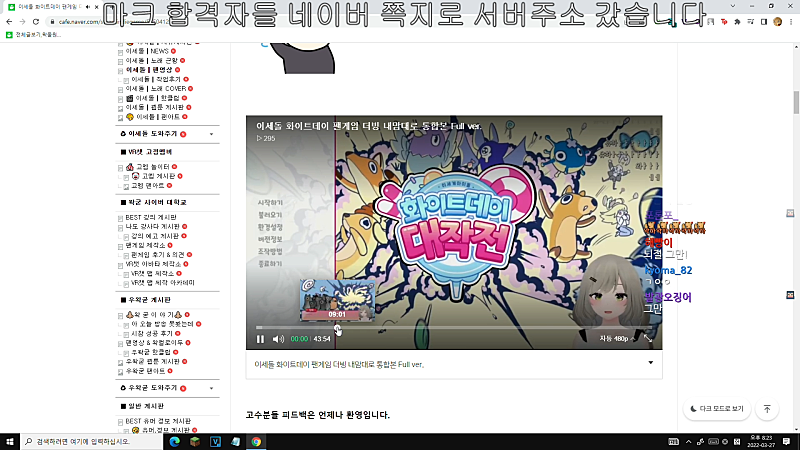Open Microsoft Edge in the taskbar
800x450 pixels.
point(174,441)
